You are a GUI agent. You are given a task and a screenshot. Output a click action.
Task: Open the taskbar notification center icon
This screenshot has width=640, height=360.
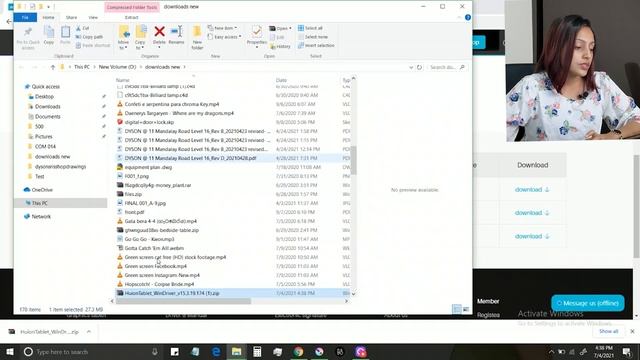627,351
